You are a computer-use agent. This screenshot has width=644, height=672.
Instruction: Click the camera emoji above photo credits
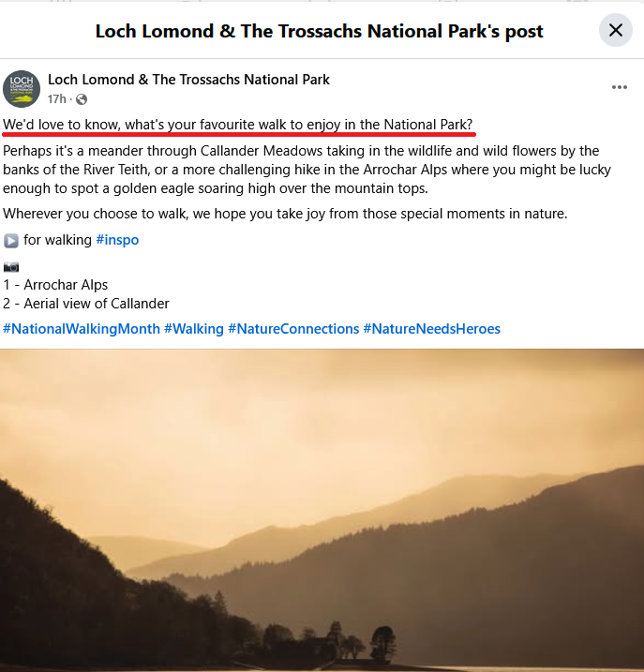click(11, 267)
